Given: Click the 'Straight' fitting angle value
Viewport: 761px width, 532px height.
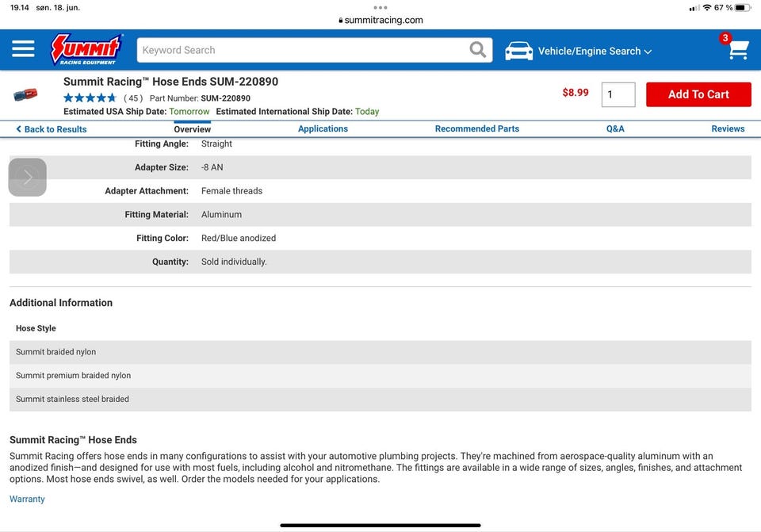Looking at the screenshot, I should point(216,144).
